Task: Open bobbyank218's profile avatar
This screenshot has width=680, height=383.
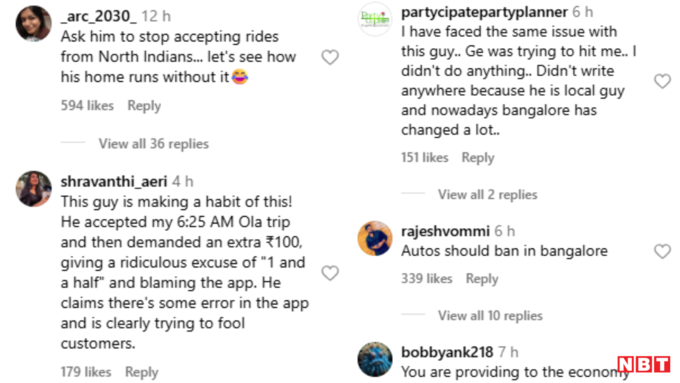Action: coord(375,360)
